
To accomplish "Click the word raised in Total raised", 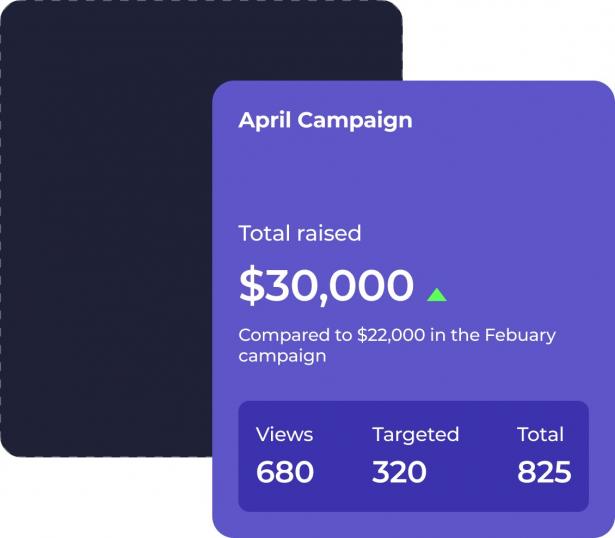I will point(329,233).
